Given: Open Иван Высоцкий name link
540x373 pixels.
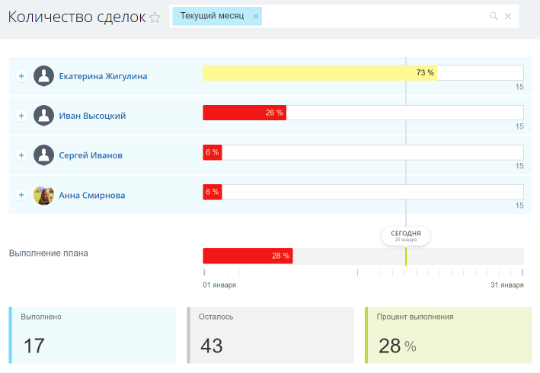Looking at the screenshot, I should [x=92, y=116].
